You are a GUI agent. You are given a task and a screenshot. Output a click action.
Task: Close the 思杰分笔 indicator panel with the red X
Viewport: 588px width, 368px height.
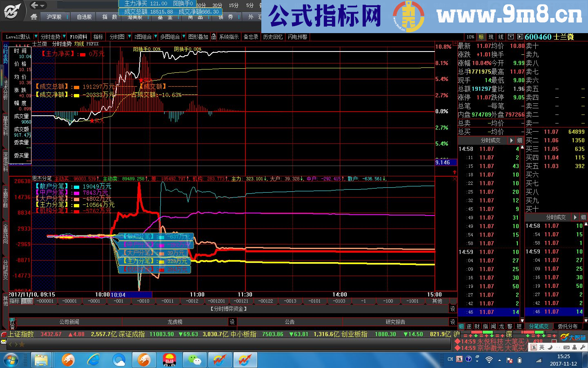[x=454, y=179]
